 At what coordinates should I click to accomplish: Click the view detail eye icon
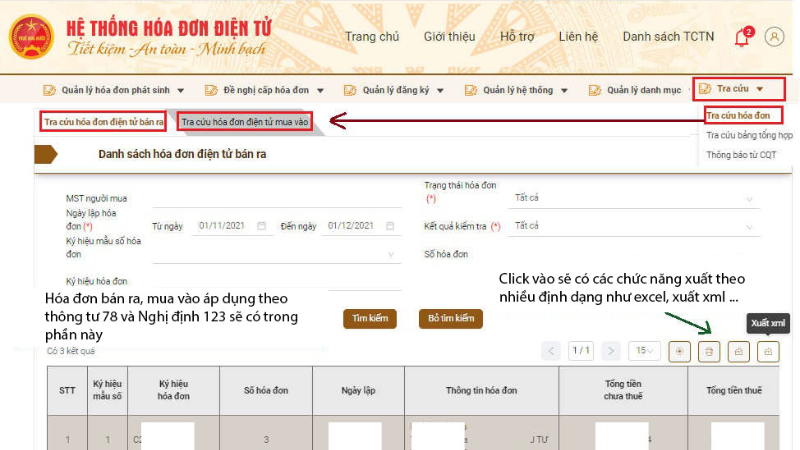pos(680,351)
